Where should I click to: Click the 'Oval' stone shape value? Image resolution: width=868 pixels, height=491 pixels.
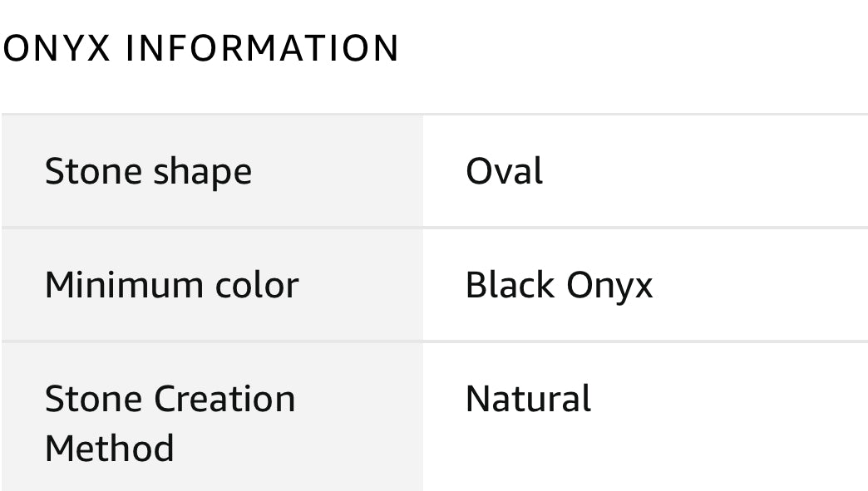(x=505, y=171)
